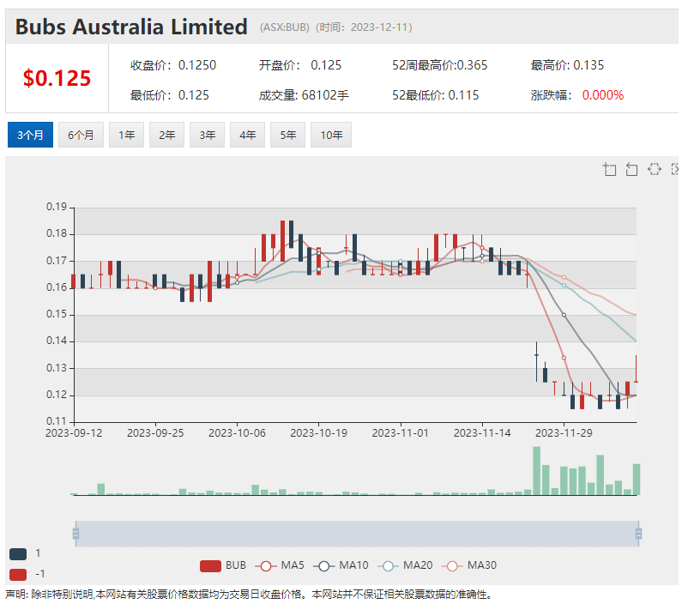Toggle the BUB candlestick series in legend
The width and height of the screenshot is (688, 616).
[x=223, y=565]
